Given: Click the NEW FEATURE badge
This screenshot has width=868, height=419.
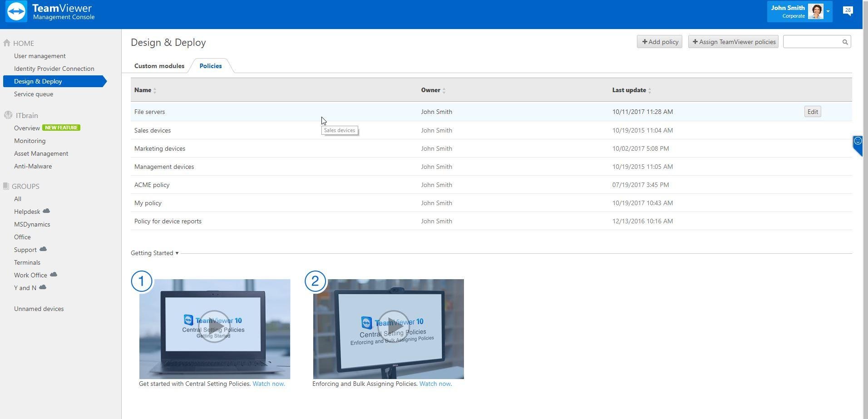Looking at the screenshot, I should (x=61, y=128).
